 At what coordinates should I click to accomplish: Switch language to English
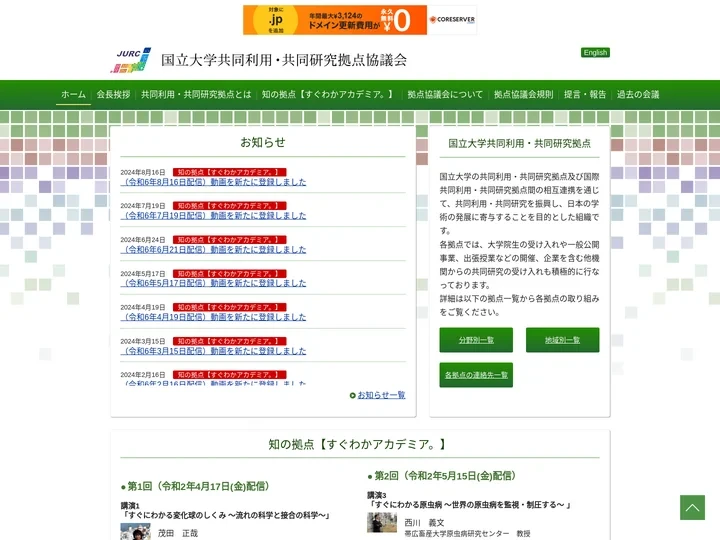coord(595,53)
